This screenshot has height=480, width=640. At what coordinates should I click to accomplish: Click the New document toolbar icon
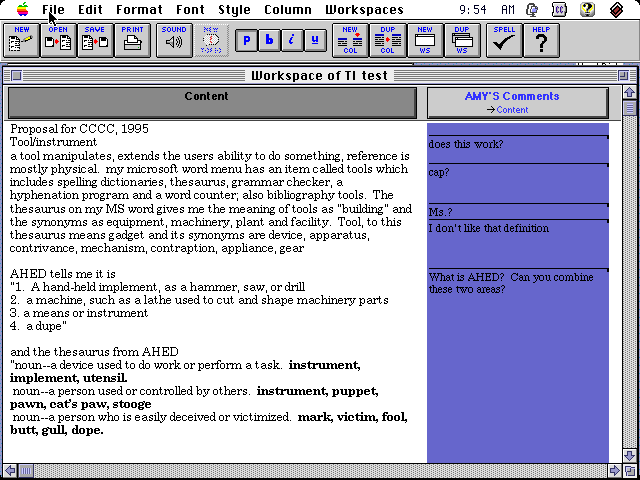[x=22, y=40]
